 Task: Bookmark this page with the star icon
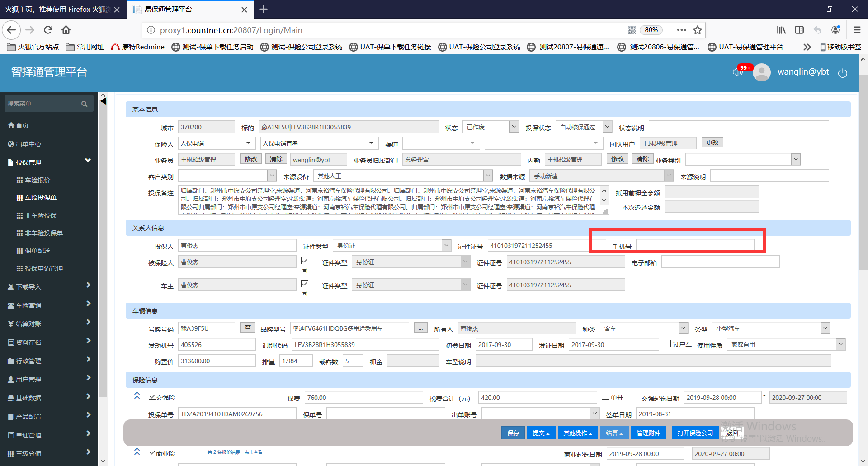pos(698,30)
